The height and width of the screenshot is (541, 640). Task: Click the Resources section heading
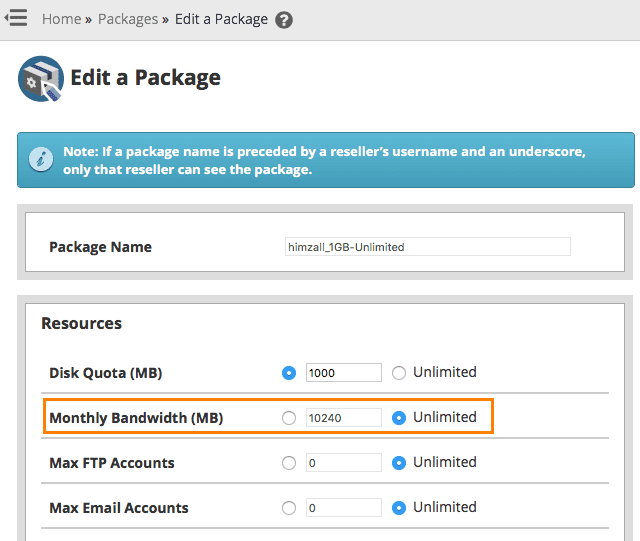coord(82,323)
